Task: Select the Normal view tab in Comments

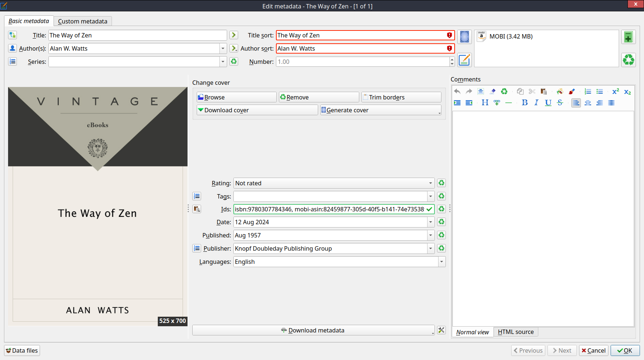Action: click(473, 332)
